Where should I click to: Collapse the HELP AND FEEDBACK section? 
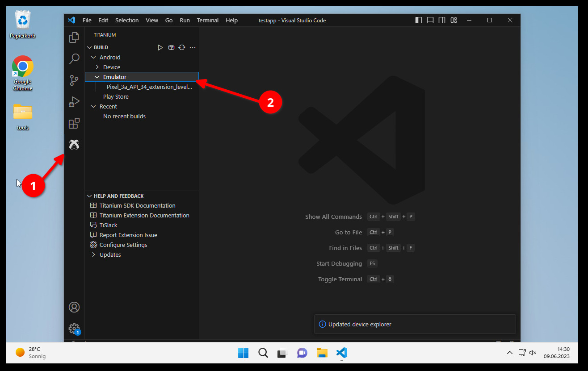[90, 196]
